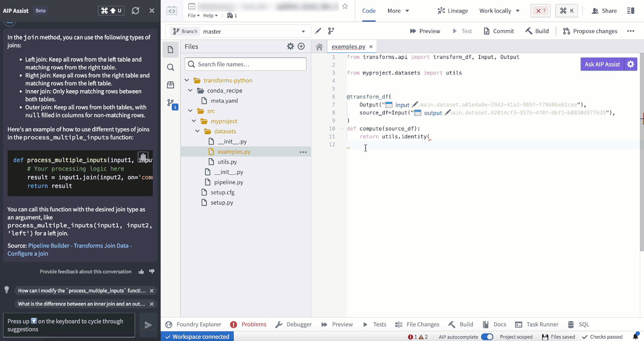Switch to the Problems tab
Image resolution: width=644 pixels, height=341 pixels.
pos(248,324)
